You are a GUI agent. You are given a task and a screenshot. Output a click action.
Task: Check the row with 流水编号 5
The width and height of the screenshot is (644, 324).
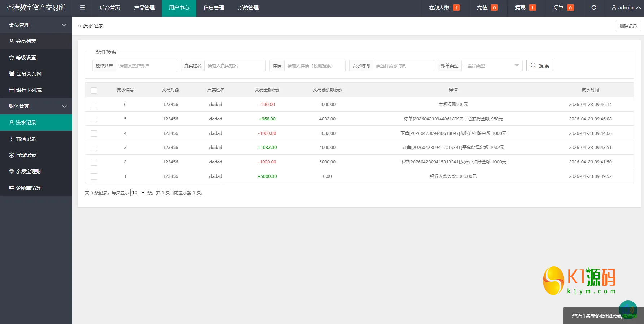point(94,119)
